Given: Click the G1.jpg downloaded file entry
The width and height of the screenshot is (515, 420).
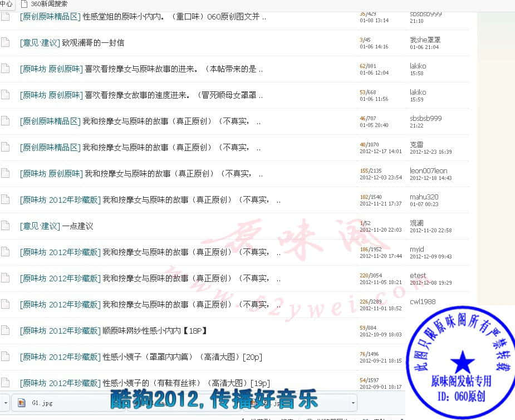Looking at the screenshot, I should click(x=42, y=402).
